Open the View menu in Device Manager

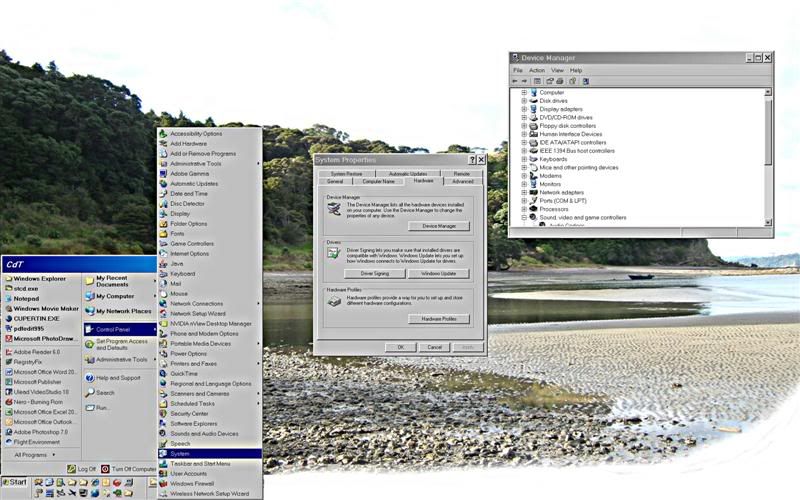coord(558,70)
